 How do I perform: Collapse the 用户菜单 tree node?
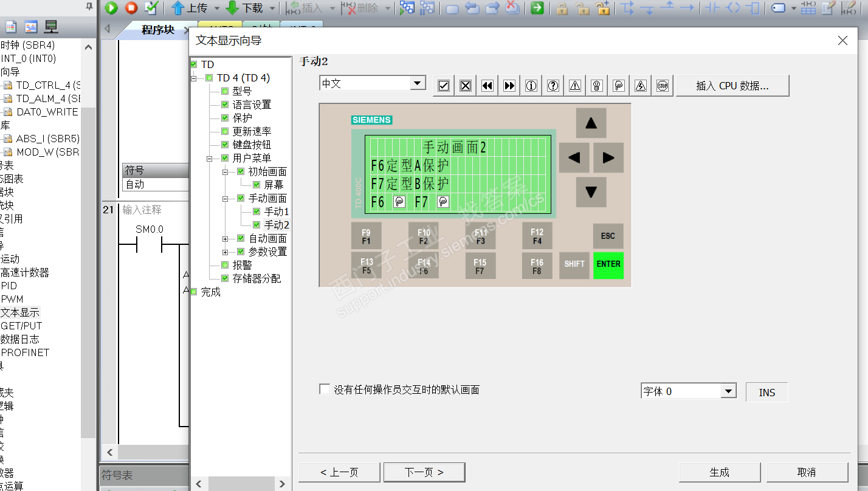[210, 159]
